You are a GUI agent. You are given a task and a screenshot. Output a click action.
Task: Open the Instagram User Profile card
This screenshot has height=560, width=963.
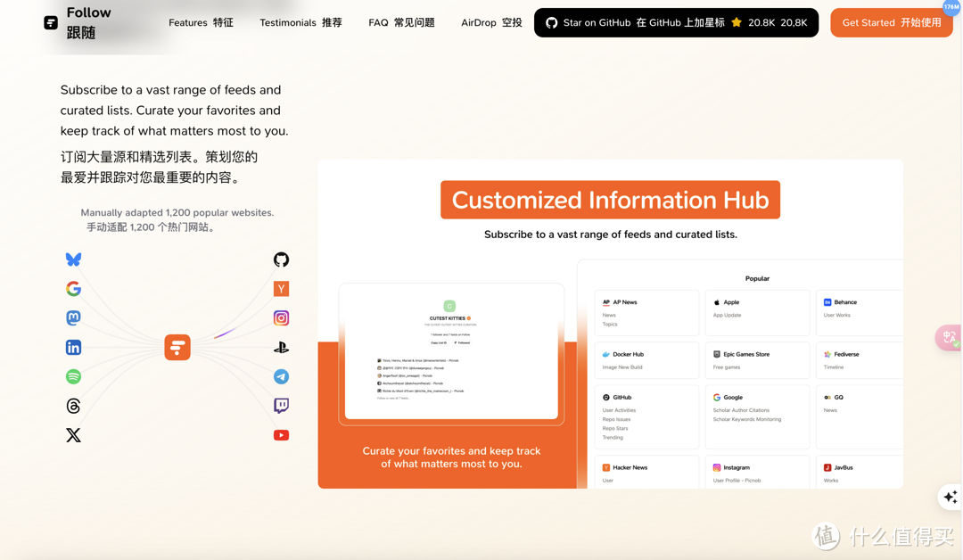(757, 472)
